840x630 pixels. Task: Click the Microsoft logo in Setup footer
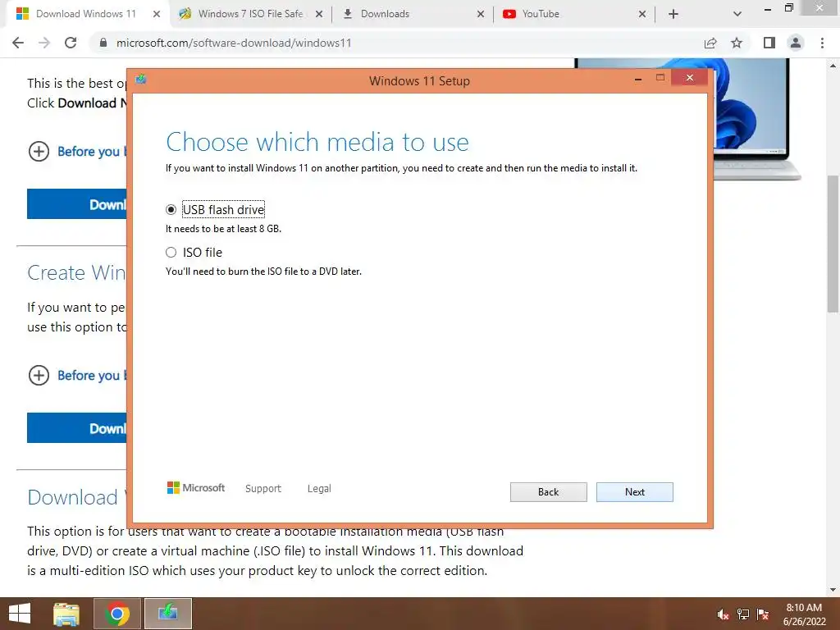pyautogui.click(x=196, y=488)
